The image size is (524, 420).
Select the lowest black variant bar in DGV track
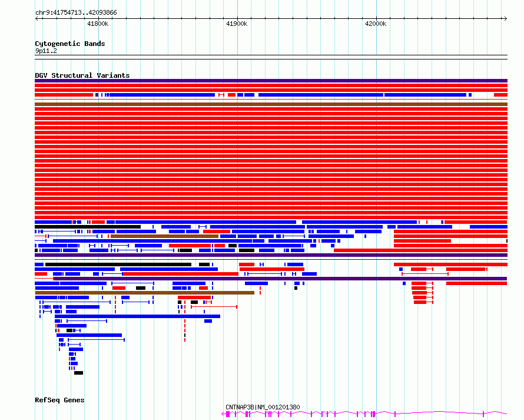tap(78, 373)
